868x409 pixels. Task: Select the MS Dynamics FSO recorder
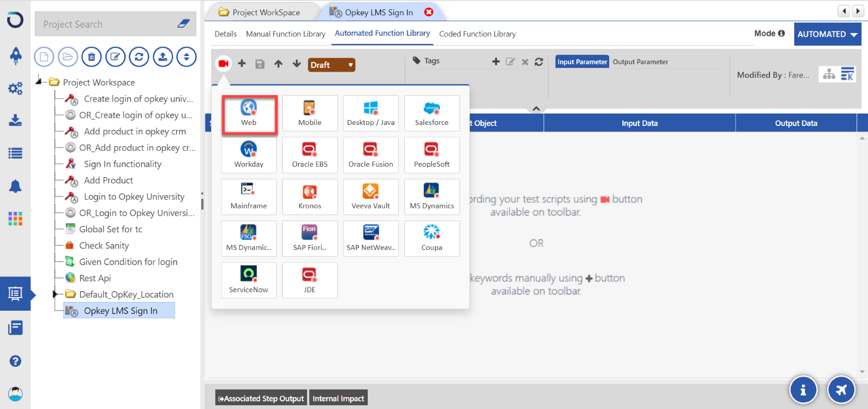(x=249, y=239)
